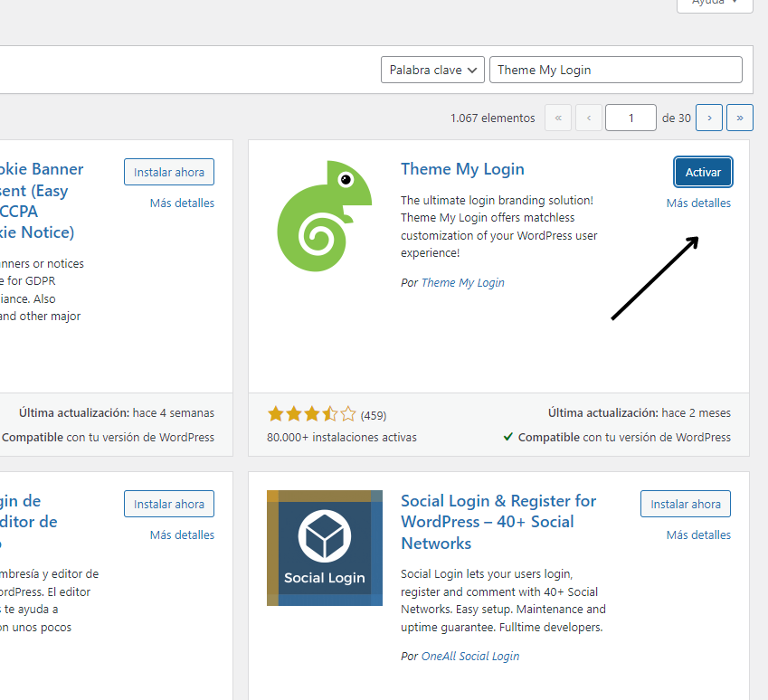Focus the plugin search field
Viewport: 768px width, 700px height.
[615, 70]
